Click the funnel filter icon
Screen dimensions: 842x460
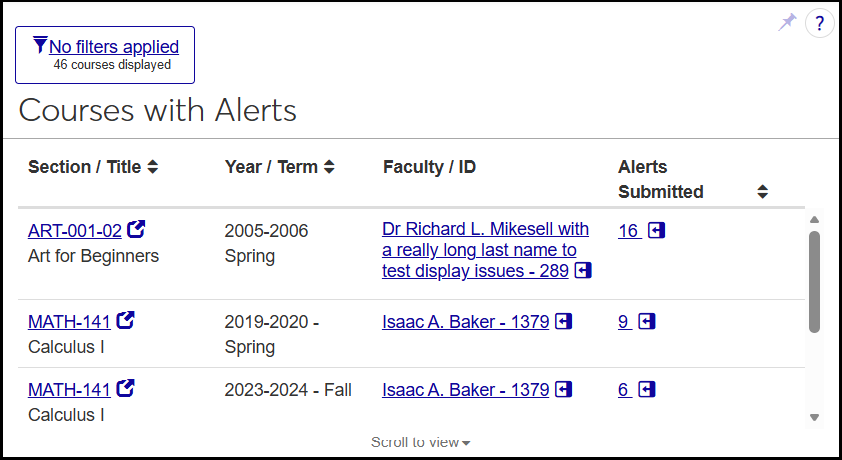(x=40, y=45)
